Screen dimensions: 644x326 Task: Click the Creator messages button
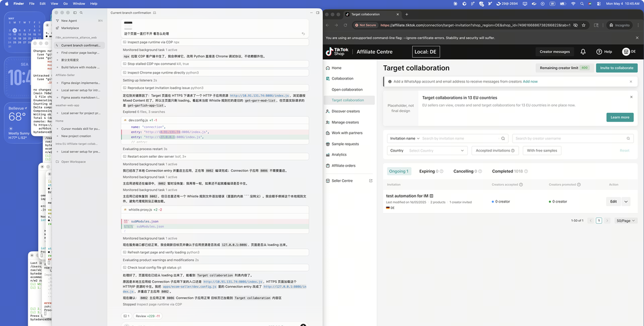tap(555, 52)
